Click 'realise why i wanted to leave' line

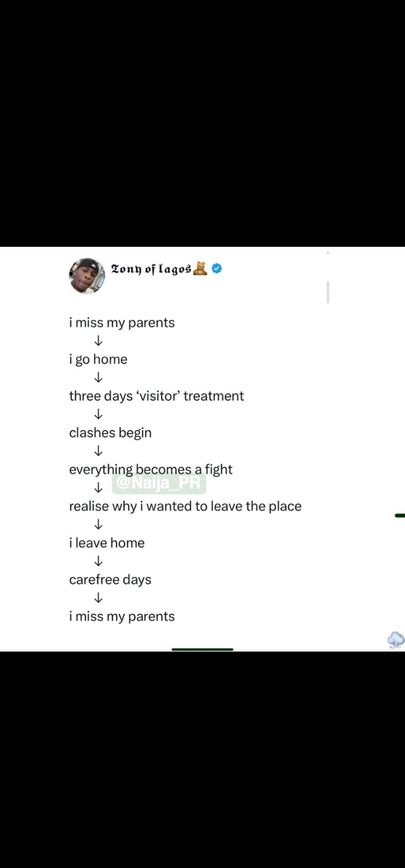click(x=185, y=506)
